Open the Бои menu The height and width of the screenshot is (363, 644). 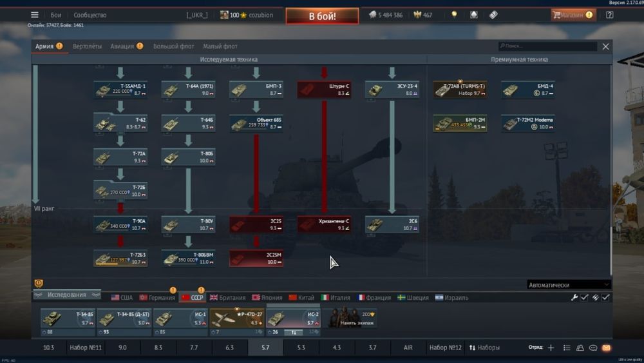click(56, 15)
